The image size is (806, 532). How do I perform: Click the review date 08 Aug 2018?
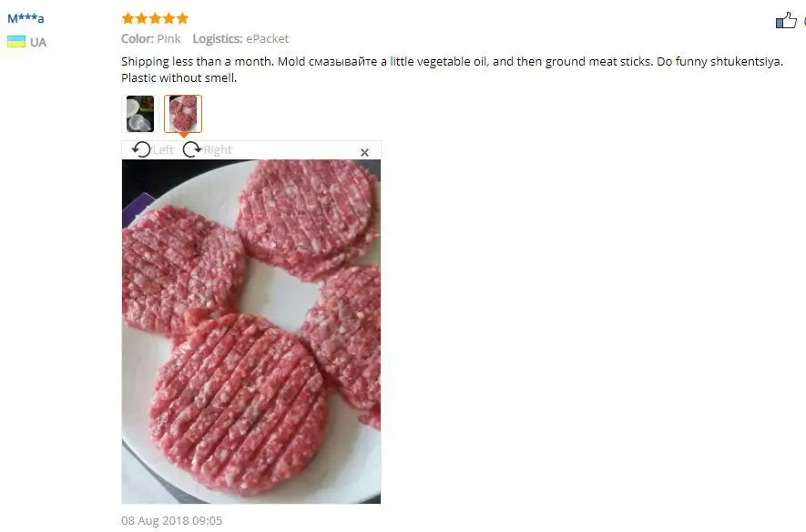point(172,521)
